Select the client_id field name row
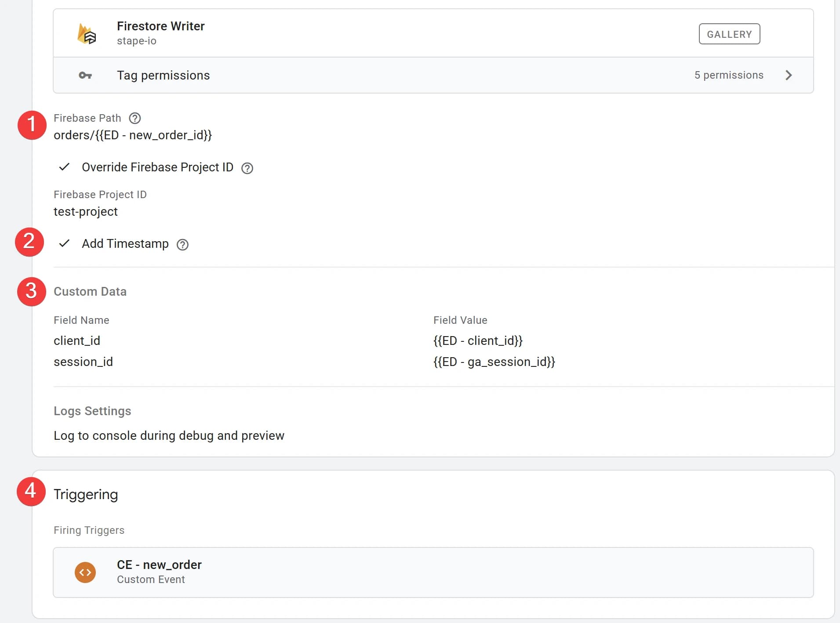The width and height of the screenshot is (840, 623). (77, 340)
